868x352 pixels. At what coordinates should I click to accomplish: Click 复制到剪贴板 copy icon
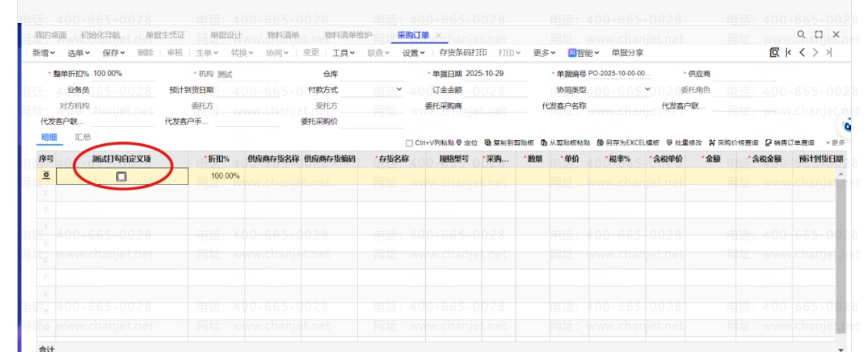click(488, 143)
